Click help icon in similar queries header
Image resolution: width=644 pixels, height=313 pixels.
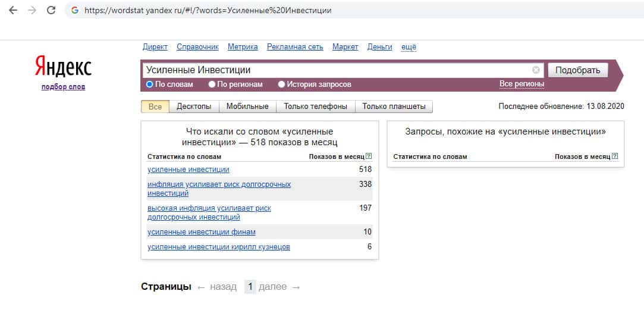[x=615, y=156]
